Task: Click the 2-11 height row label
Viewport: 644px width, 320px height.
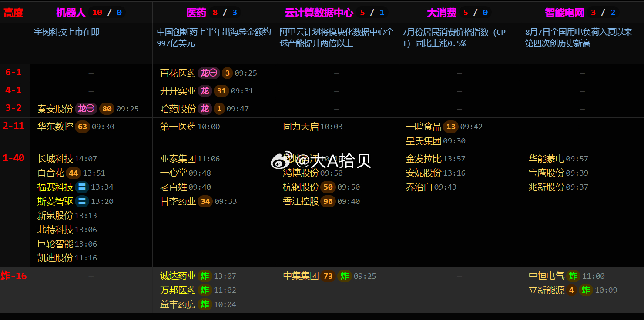Action: [x=13, y=126]
